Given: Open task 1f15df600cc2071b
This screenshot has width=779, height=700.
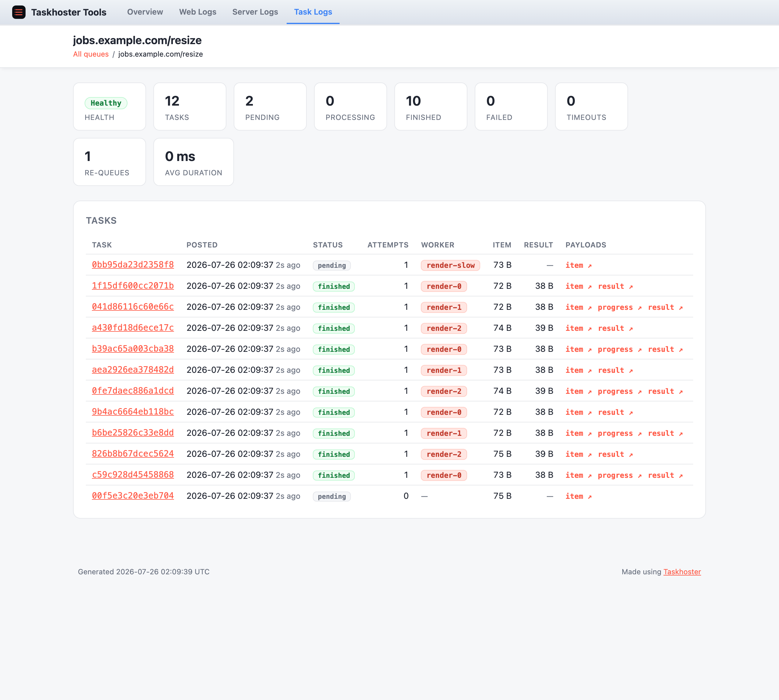Looking at the screenshot, I should point(133,286).
